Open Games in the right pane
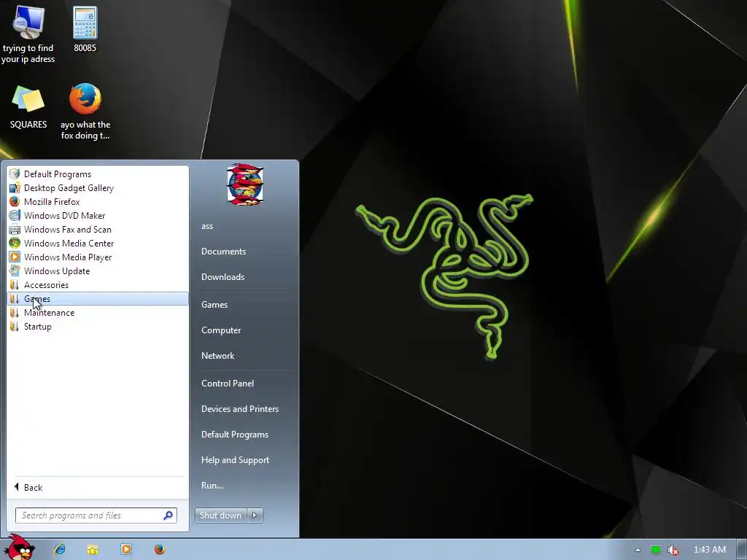Viewport: 747px width, 560px height. tap(214, 305)
